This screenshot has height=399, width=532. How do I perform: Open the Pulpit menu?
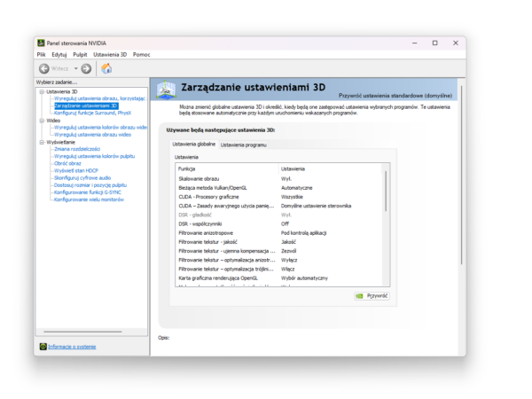80,55
